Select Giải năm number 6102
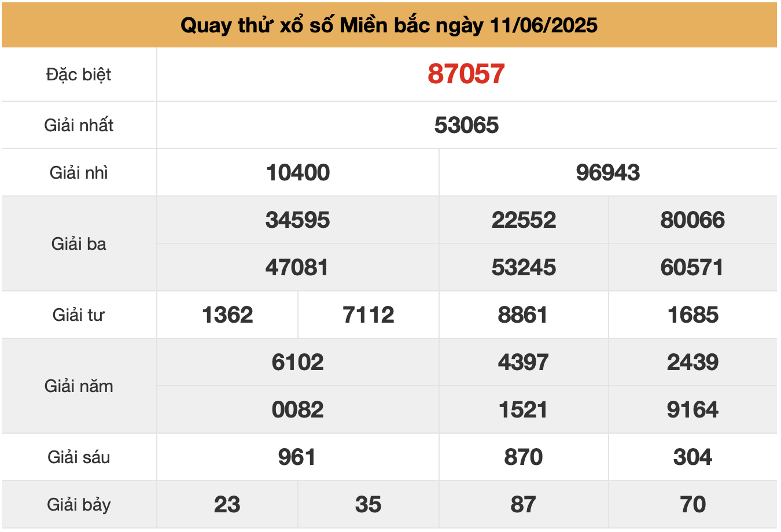The height and width of the screenshot is (532, 781). point(298,362)
